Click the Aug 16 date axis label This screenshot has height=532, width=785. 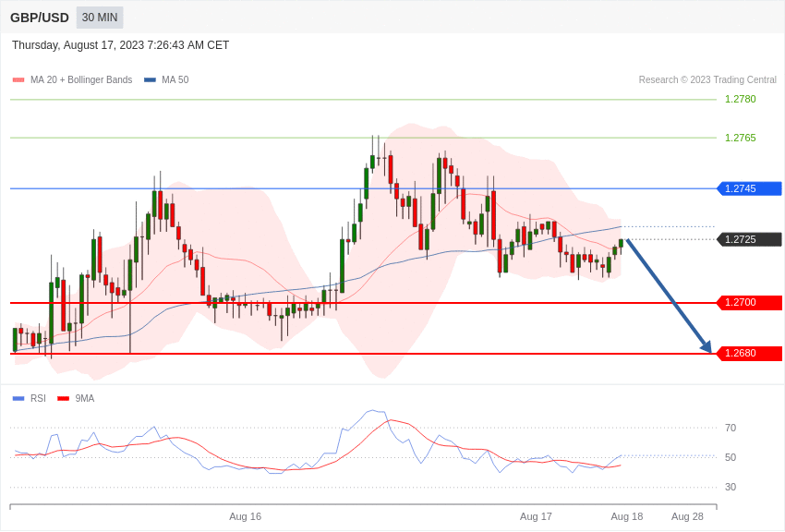[246, 516]
